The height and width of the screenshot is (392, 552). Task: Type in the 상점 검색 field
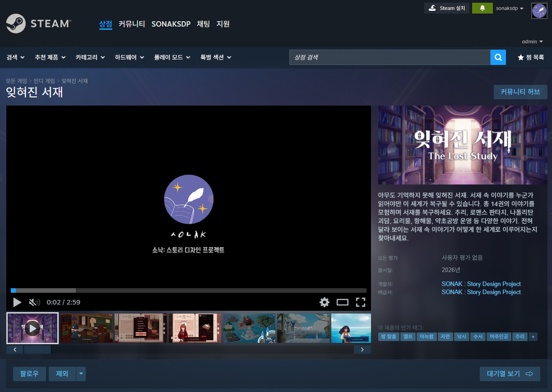pos(390,57)
